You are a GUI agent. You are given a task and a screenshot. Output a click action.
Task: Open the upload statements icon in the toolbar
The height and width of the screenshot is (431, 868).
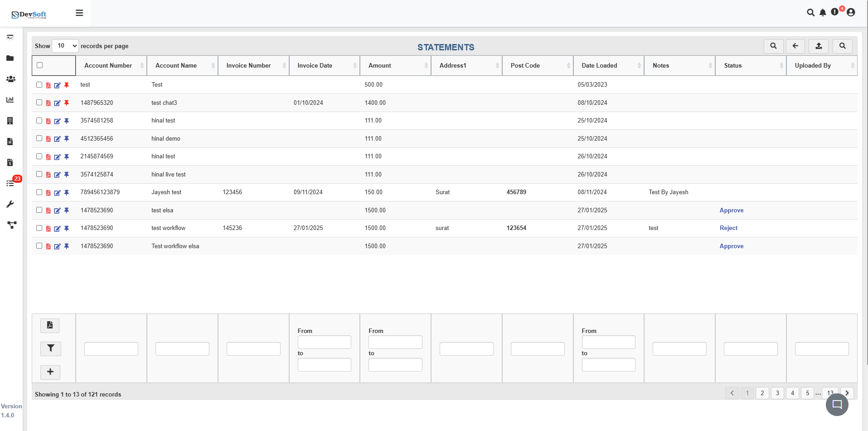(x=818, y=46)
